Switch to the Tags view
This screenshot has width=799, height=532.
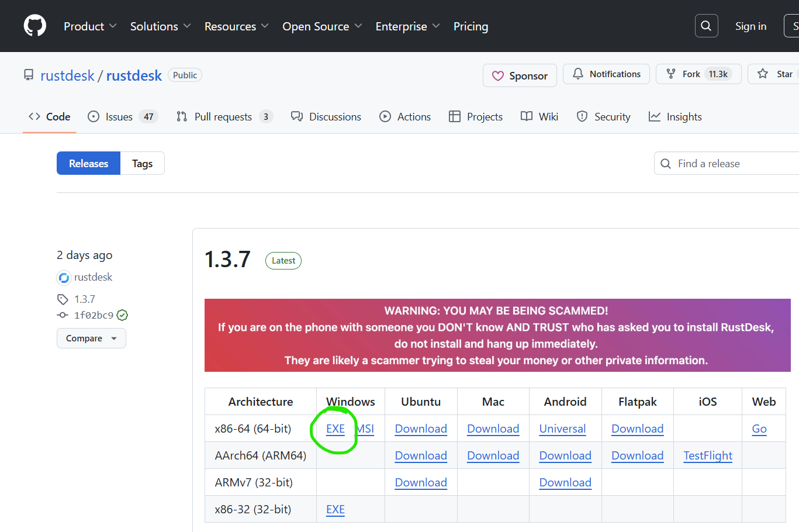click(142, 163)
